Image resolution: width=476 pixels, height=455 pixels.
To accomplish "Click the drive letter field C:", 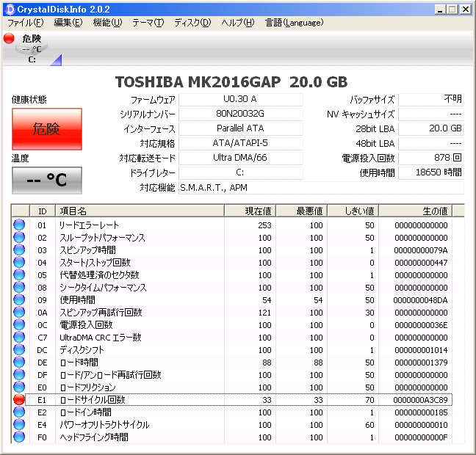I will [241, 172].
